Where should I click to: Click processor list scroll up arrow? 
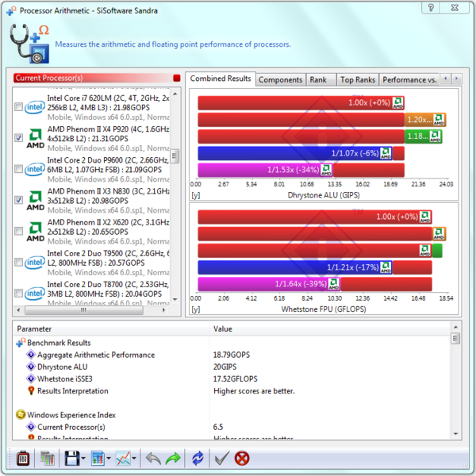[x=175, y=94]
